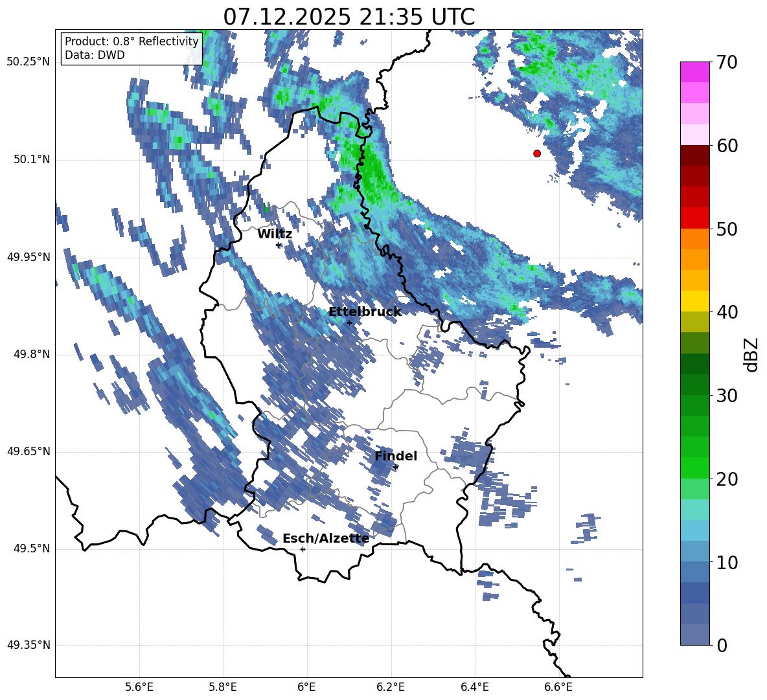Click the Findel cross location marker
767x700 pixels.
point(396,468)
